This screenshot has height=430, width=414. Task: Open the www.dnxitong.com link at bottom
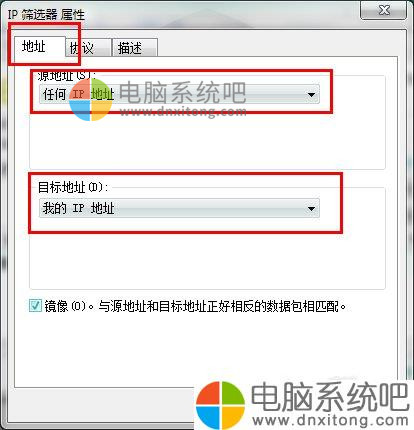[x=330, y=421]
